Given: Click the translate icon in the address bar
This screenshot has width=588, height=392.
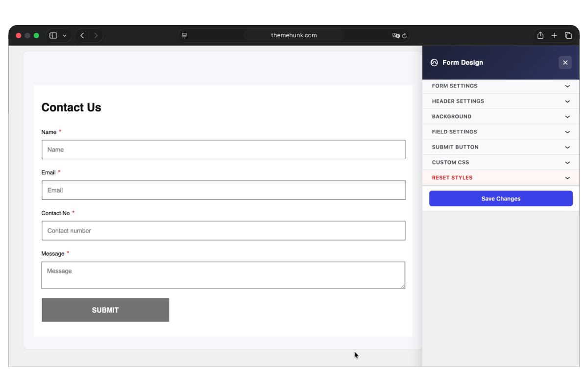Looking at the screenshot, I should click(x=395, y=36).
